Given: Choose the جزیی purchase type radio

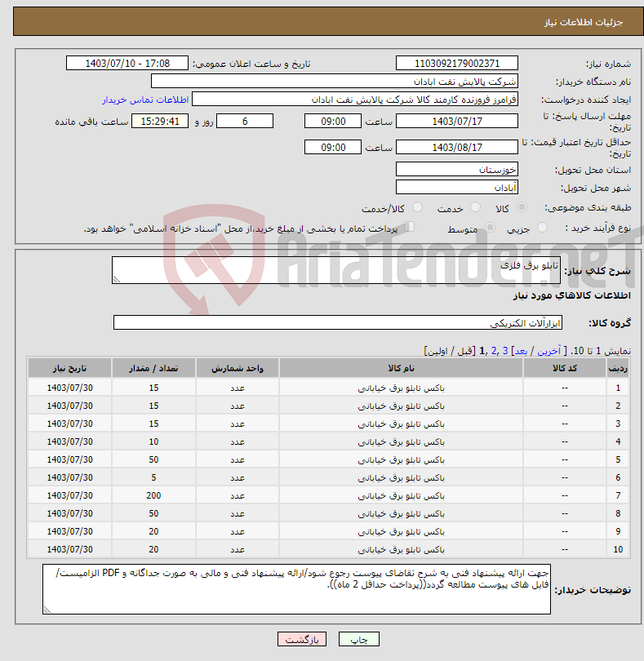Looking at the screenshot, I should (x=542, y=228).
